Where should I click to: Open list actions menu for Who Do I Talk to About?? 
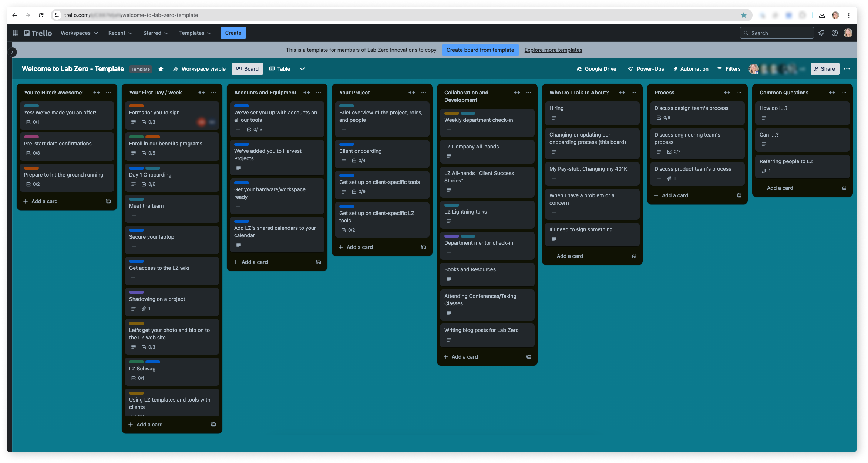pos(634,93)
